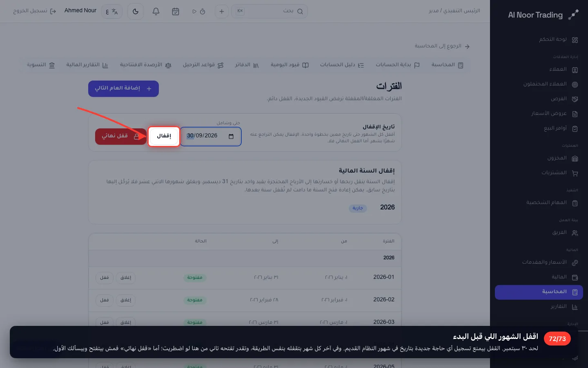Open the الأرصدة الافتتاحية opening balances tab
Image resolution: width=588 pixels, height=368 pixels.
[146, 65]
